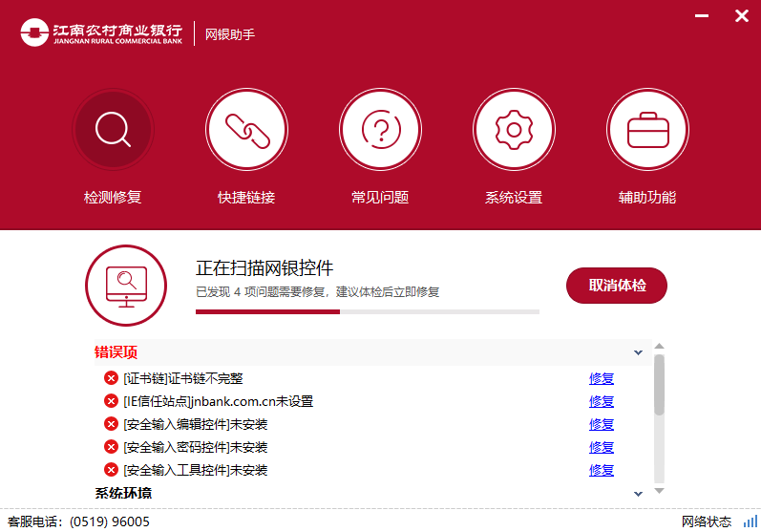Image resolution: width=761 pixels, height=532 pixels.
Task: Click 修复 link for IE信任站点 jnbank.com.cn
Action: (x=602, y=401)
